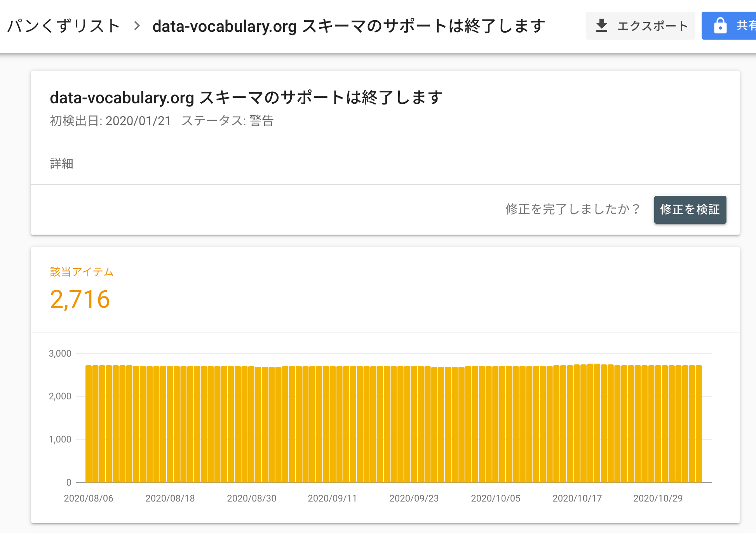Click the breadcrumb chevron separator
Image resolution: width=756 pixels, height=533 pixels.
point(137,26)
